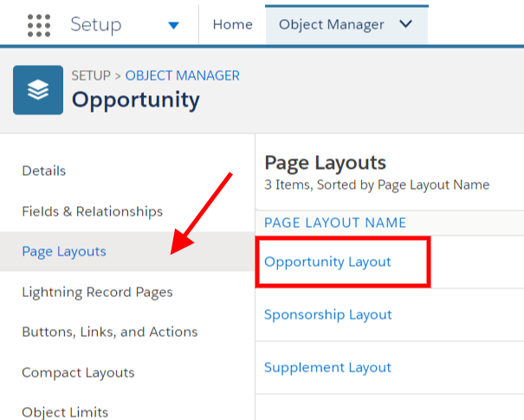Click the SETUP breadcrumb
524x420 pixels.
click(x=91, y=75)
